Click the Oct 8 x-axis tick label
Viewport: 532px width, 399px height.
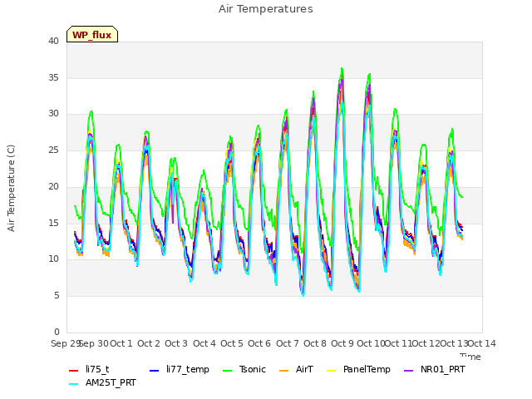(x=315, y=343)
